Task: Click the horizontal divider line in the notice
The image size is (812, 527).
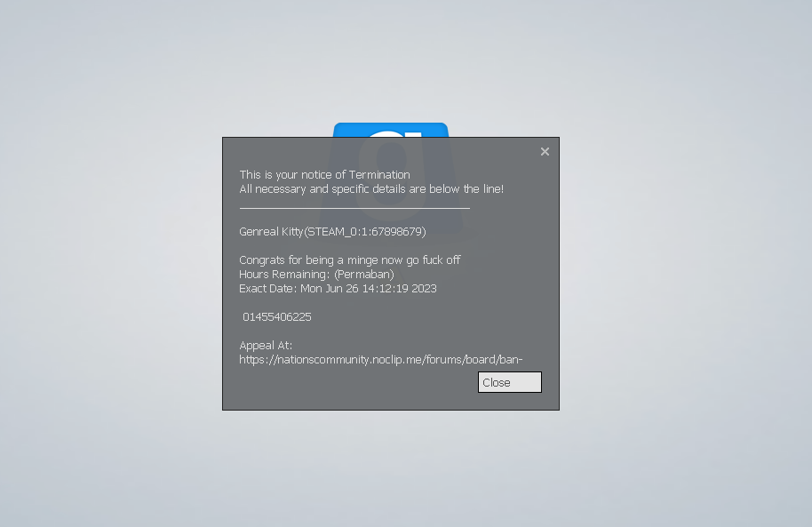Action: [x=354, y=208]
